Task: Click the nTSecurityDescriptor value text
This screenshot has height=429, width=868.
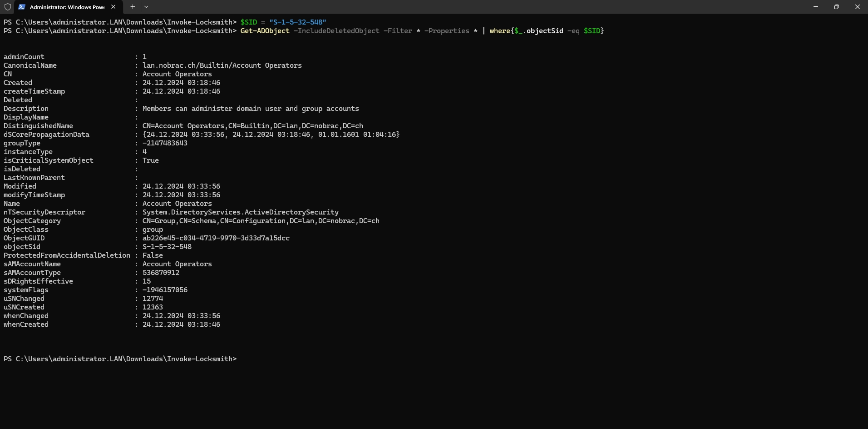Action: click(241, 212)
